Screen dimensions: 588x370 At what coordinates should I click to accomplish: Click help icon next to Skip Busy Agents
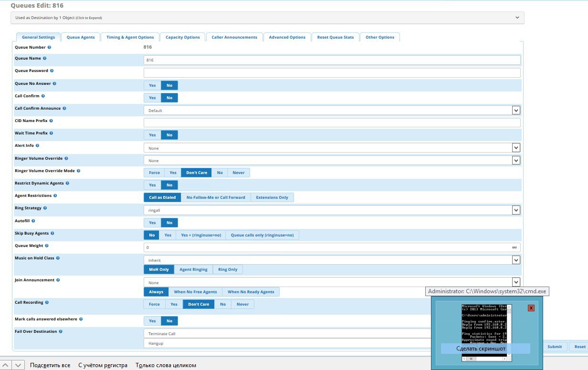[x=52, y=233]
